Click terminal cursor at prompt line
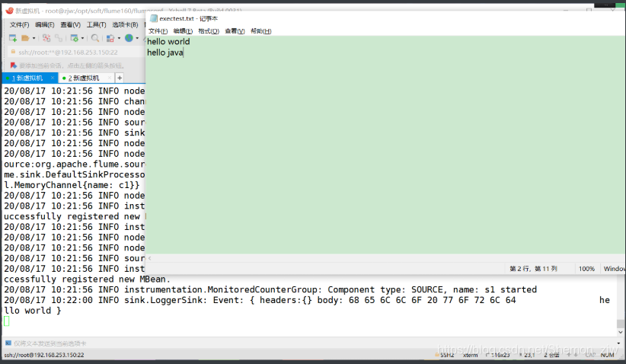Viewport: 626px width, 364px height. [x=6, y=321]
